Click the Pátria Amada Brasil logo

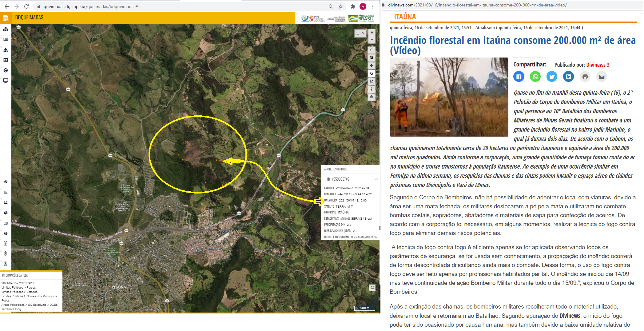[362, 18]
